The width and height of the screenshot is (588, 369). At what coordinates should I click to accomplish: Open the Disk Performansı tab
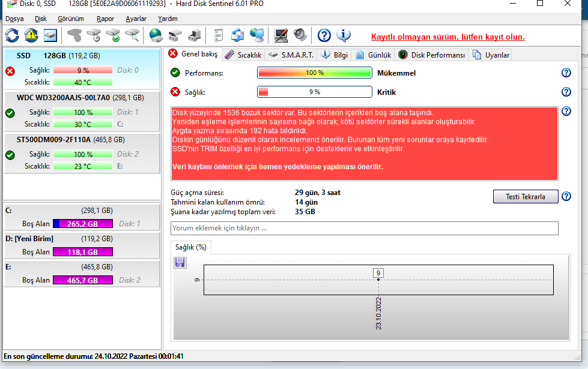pos(432,55)
